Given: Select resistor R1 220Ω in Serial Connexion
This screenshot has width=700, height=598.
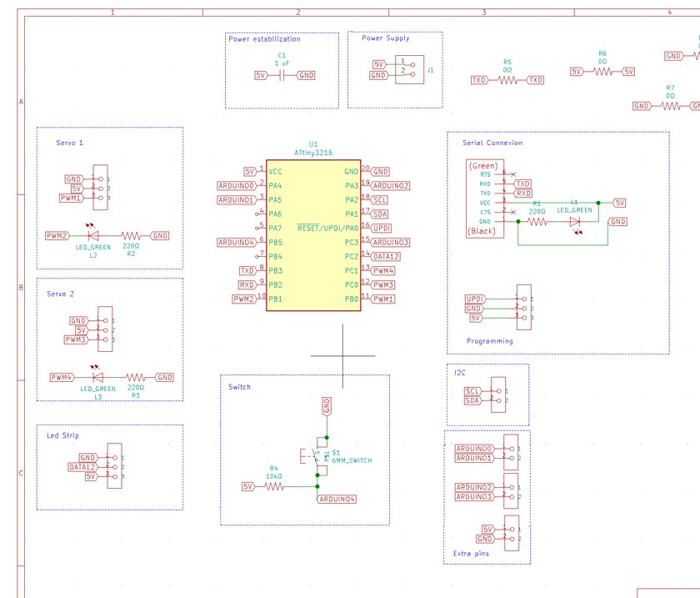Looking at the screenshot, I should 537,221.
